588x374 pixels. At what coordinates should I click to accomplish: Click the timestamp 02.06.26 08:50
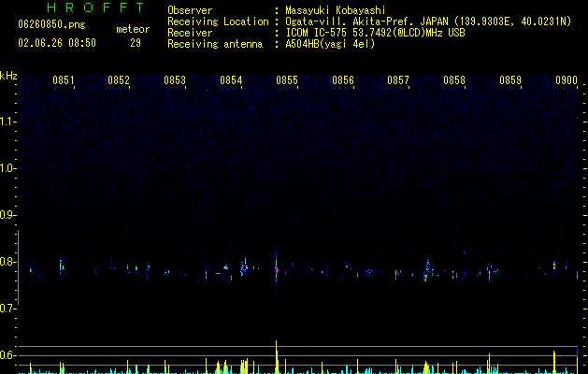pyautogui.click(x=57, y=43)
